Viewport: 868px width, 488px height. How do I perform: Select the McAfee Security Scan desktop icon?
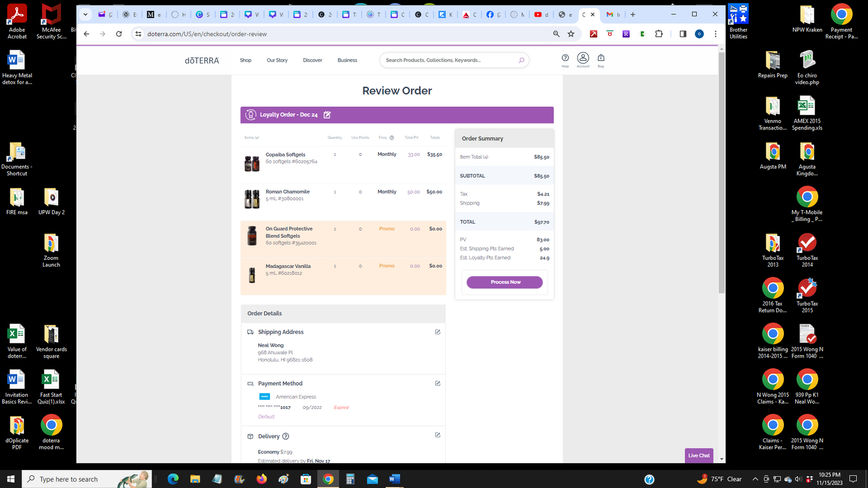point(51,22)
